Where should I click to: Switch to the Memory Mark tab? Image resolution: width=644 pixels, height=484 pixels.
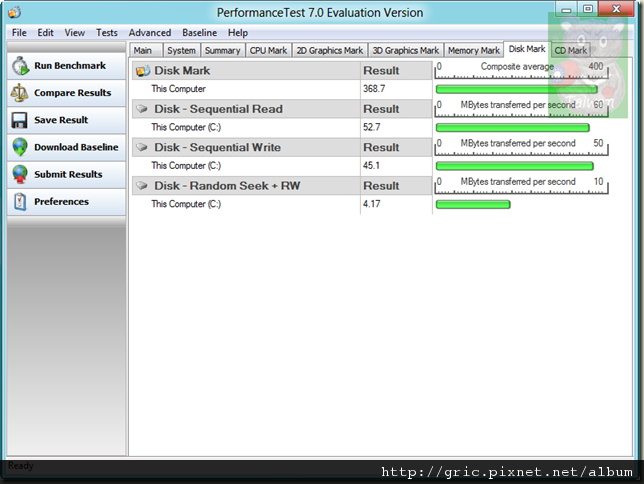tap(474, 50)
